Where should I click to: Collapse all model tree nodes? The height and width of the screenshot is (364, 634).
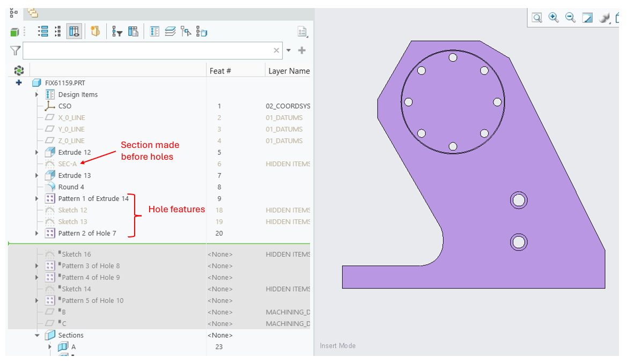coord(58,31)
